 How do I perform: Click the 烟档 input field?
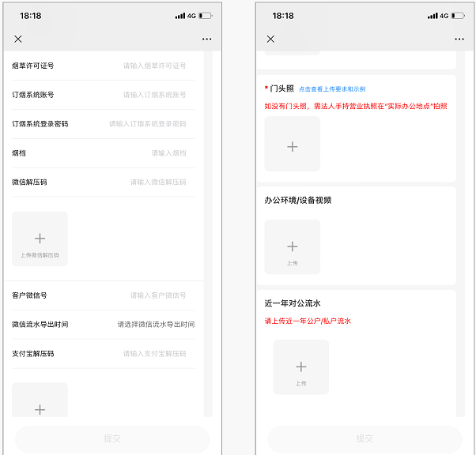tap(168, 153)
